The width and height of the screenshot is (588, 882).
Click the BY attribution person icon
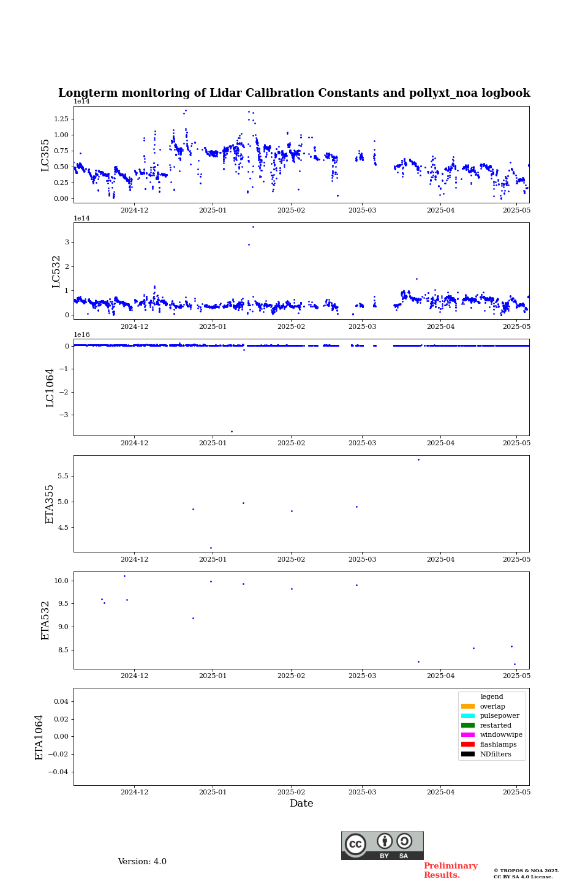pyautogui.click(x=385, y=841)
